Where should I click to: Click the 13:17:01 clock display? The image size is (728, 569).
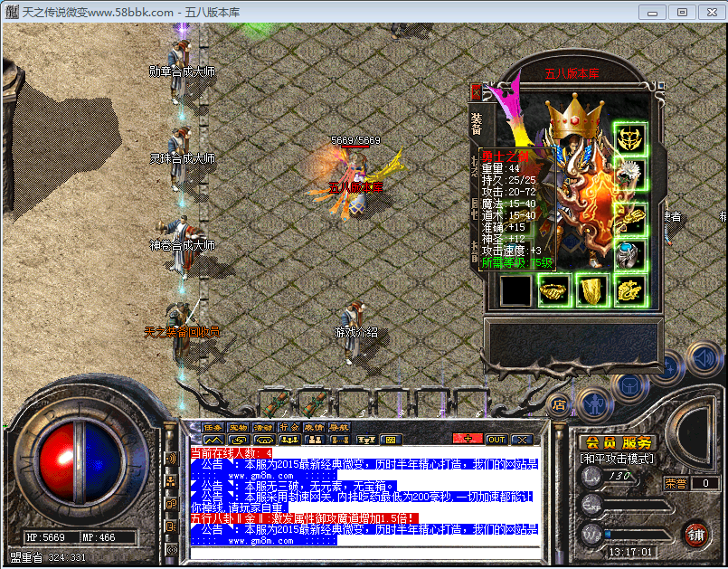(630, 552)
